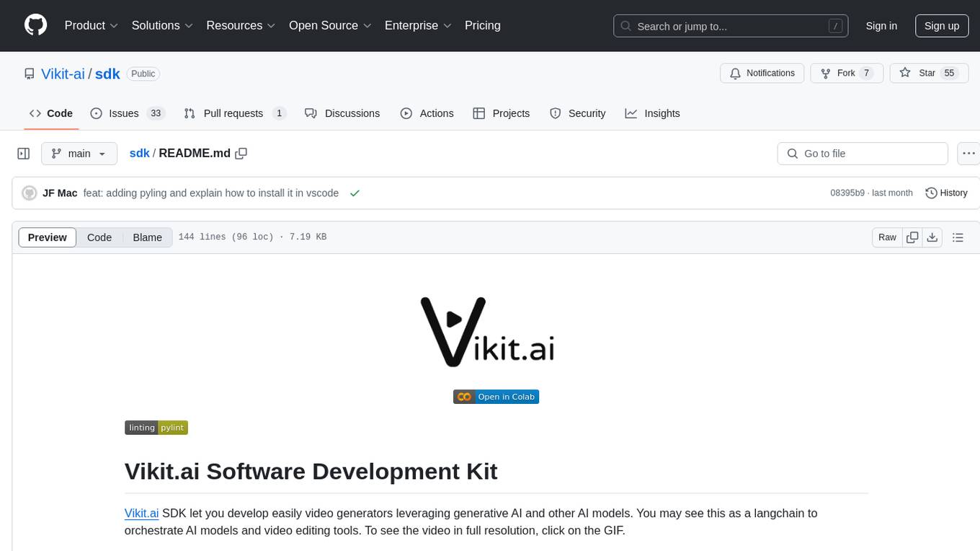980x551 pixels.
Task: Click the star count 55
Action: (x=949, y=73)
